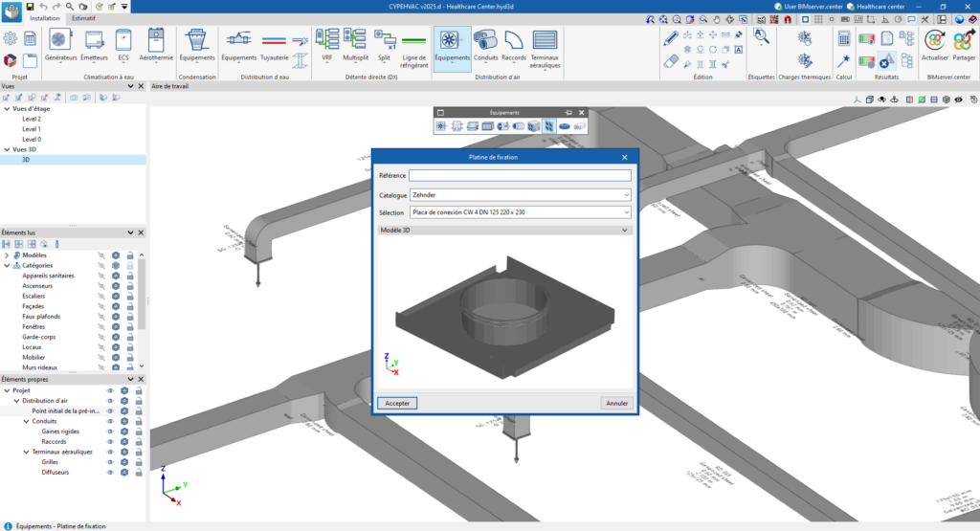
Task: Click User BIMserver.center account link
Action: click(x=808, y=7)
